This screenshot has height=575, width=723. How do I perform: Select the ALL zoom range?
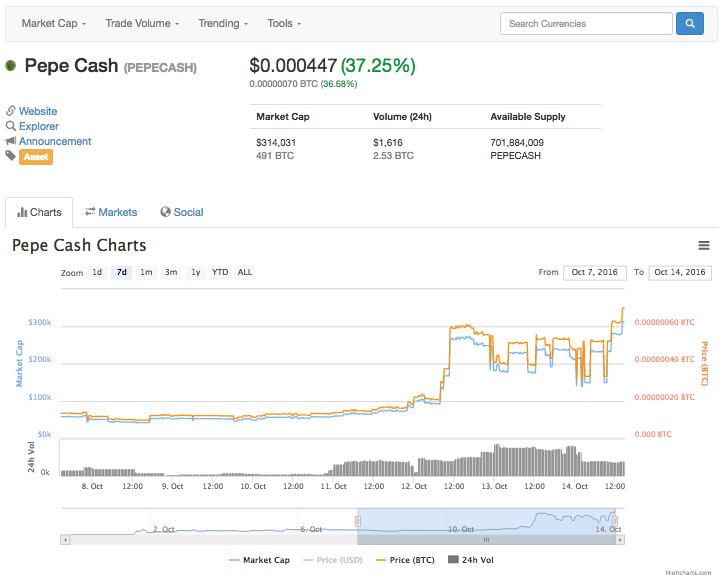[245, 273]
